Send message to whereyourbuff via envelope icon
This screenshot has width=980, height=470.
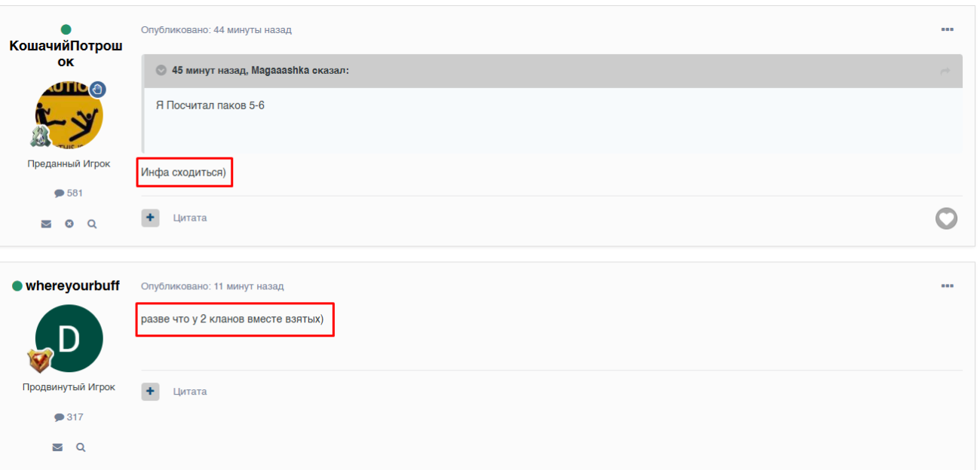coord(57,447)
